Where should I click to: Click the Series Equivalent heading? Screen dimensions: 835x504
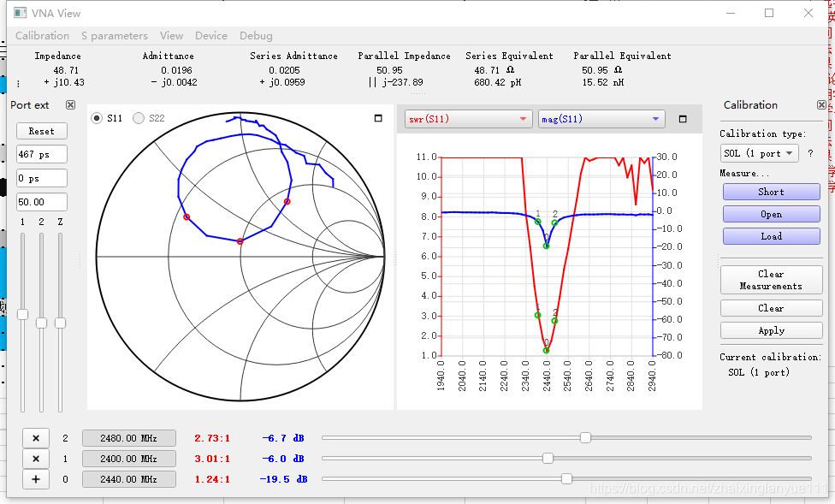509,56
